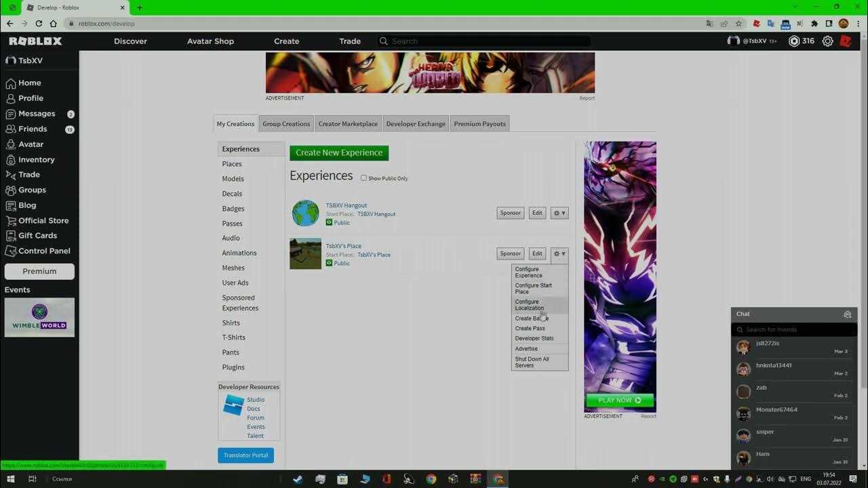The height and width of the screenshot is (488, 868).
Task: Click Edit for TsbXV's Place
Action: click(x=537, y=254)
